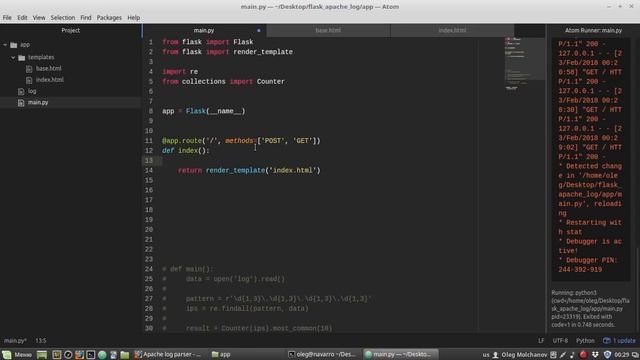Collapse the app folder chevron
The image size is (640, 360).
click(5, 45)
